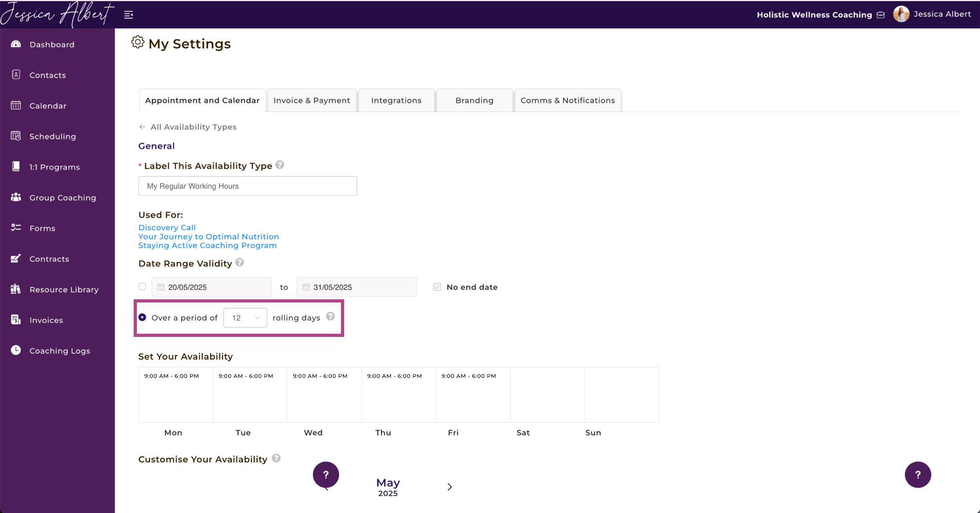
Task: Click Holistic Wellness Coaching business name
Action: pyautogui.click(x=814, y=15)
